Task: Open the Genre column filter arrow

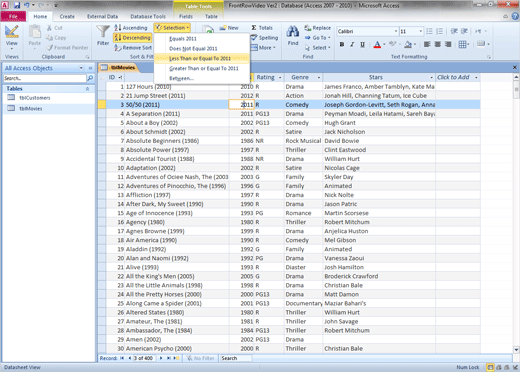Action: 319,77
